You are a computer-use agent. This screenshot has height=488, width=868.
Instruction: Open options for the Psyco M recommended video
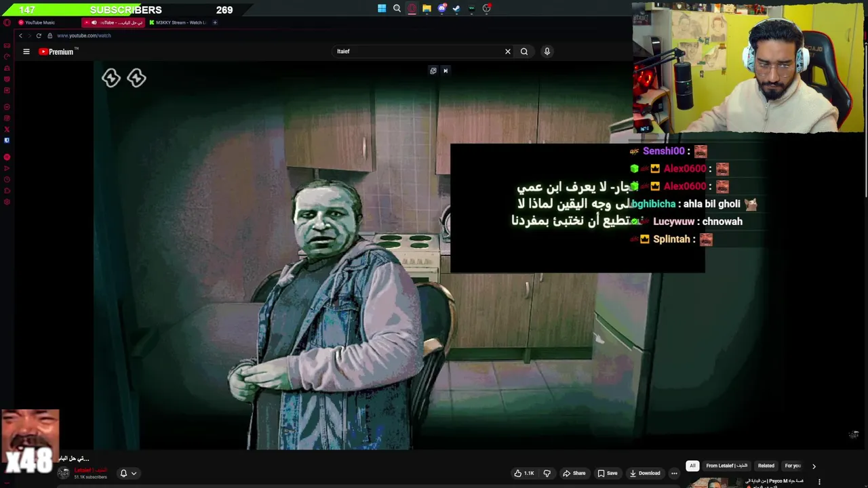(x=819, y=482)
